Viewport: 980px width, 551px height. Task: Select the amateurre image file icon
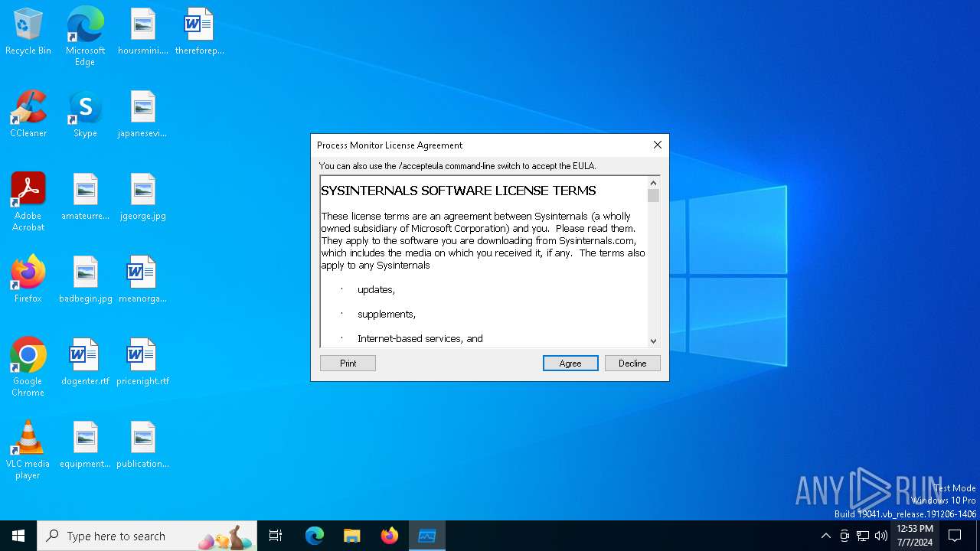coord(85,197)
